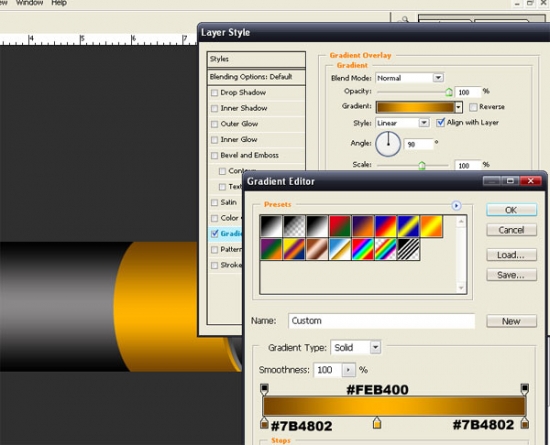Viewport: 550px width, 445px height.
Task: Click the Angle value field
Action: pyautogui.click(x=419, y=144)
